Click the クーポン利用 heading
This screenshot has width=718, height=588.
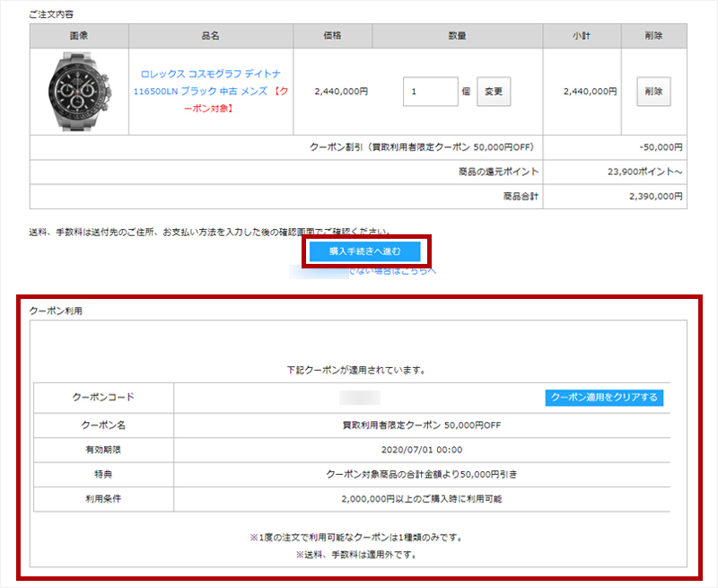tap(56, 311)
